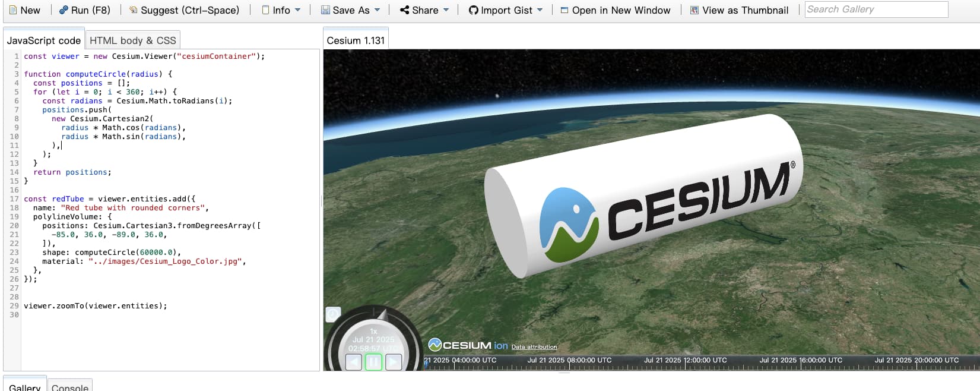Open the Console tab

[70, 385]
